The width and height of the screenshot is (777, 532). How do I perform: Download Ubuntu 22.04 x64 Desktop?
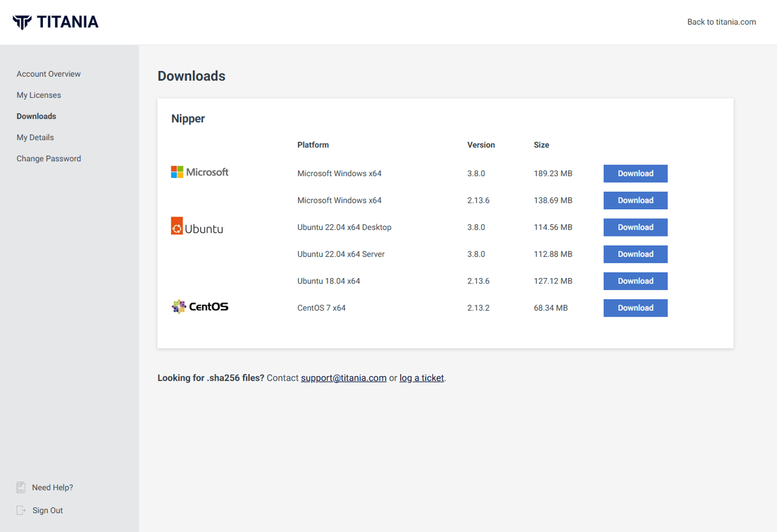click(635, 227)
